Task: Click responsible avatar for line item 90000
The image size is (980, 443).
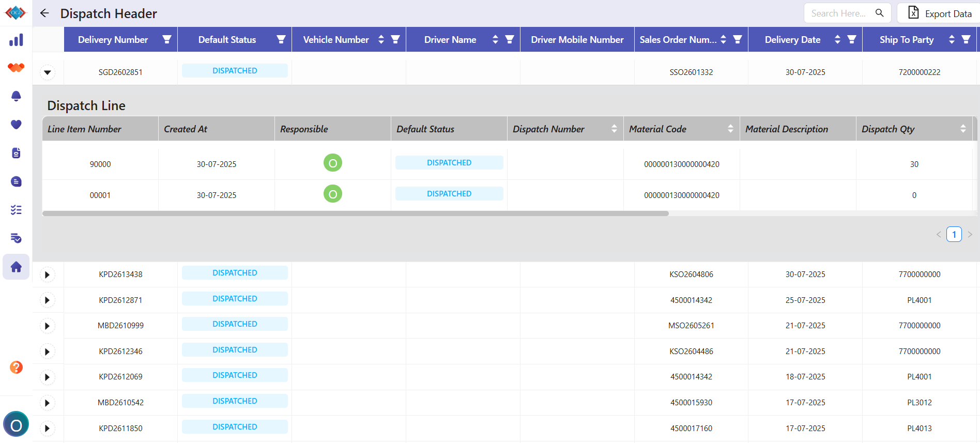Action: [x=333, y=163]
